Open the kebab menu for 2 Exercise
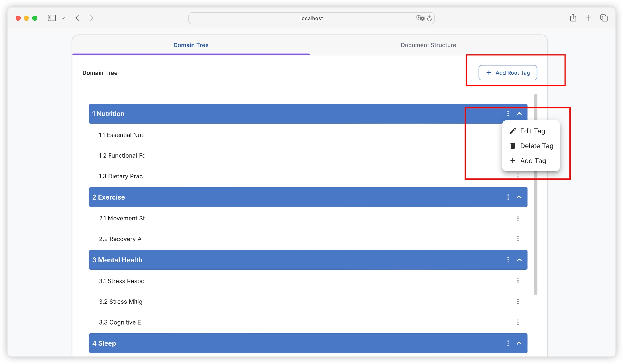This screenshot has width=623, height=364. click(508, 197)
